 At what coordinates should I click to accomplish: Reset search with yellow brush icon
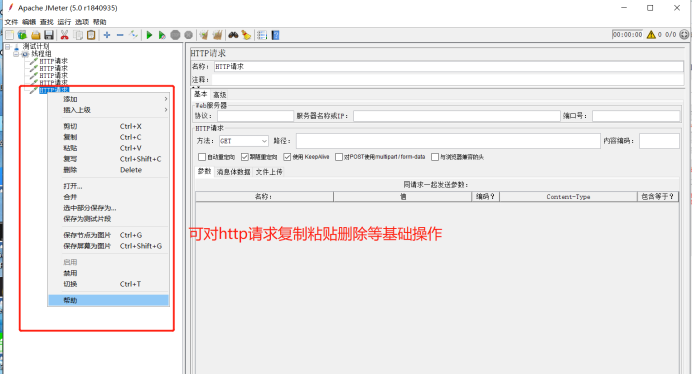[x=246, y=35]
